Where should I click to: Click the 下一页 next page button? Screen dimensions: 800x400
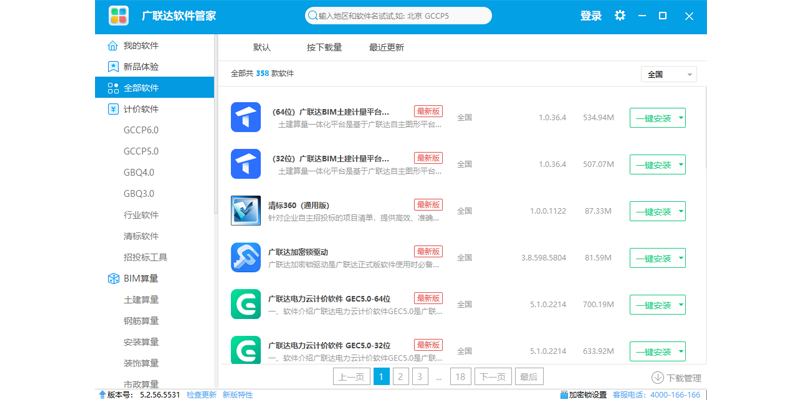(x=493, y=377)
